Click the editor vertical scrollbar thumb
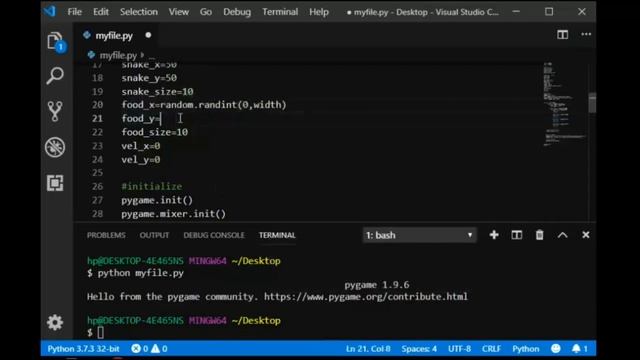The image size is (640, 360). pyautogui.click(x=592, y=102)
